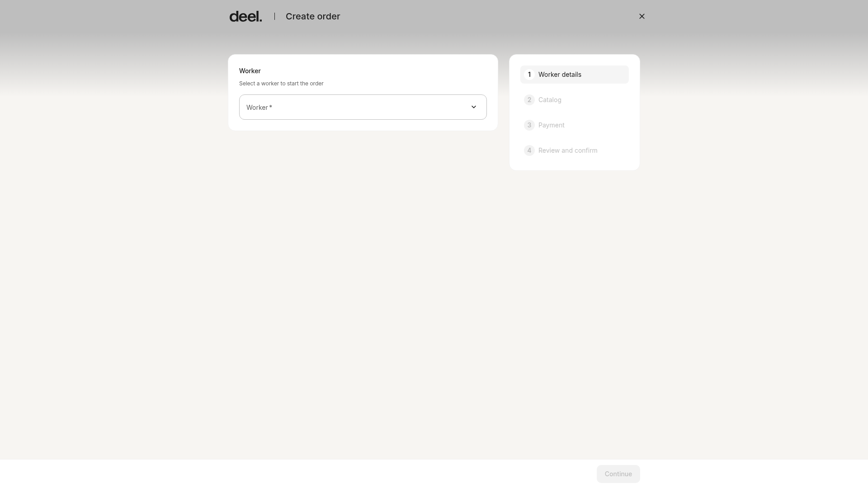Select the step 3 number circle
The height and width of the screenshot is (488, 868).
tap(529, 125)
